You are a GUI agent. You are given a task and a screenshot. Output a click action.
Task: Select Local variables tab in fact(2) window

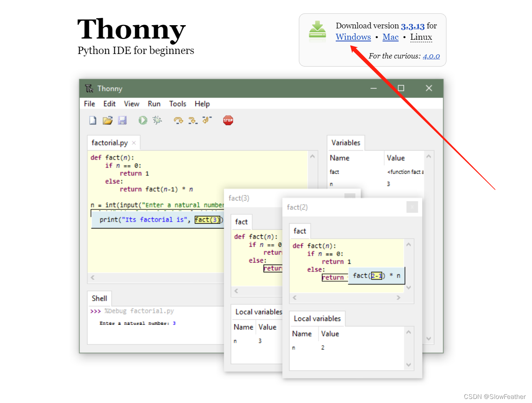tap(317, 319)
